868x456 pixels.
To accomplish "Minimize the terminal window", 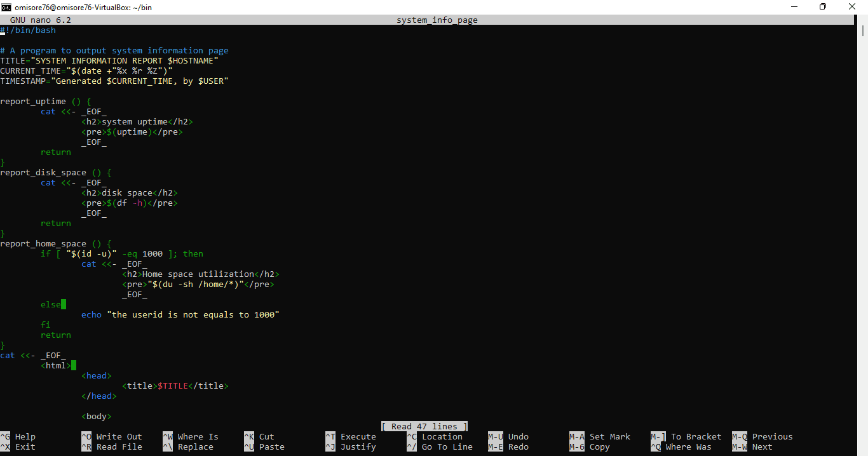I will coord(794,7).
